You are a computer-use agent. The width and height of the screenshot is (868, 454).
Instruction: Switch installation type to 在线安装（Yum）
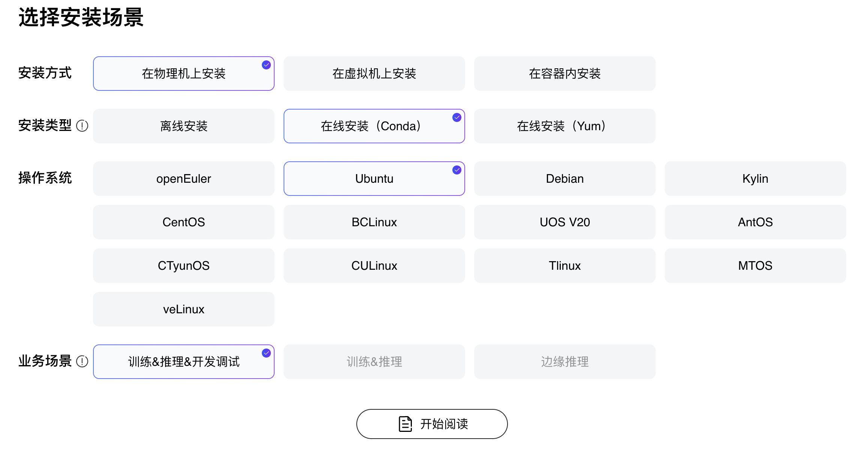565,126
